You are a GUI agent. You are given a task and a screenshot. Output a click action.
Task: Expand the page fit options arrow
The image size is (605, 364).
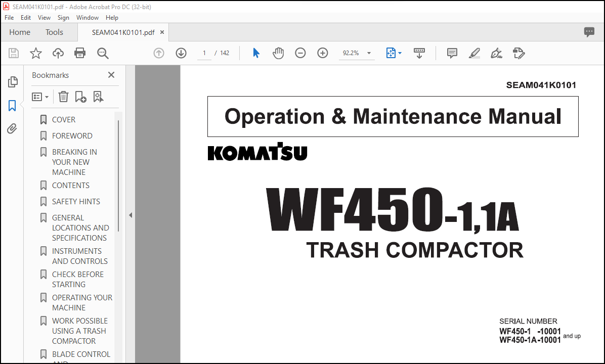click(400, 53)
